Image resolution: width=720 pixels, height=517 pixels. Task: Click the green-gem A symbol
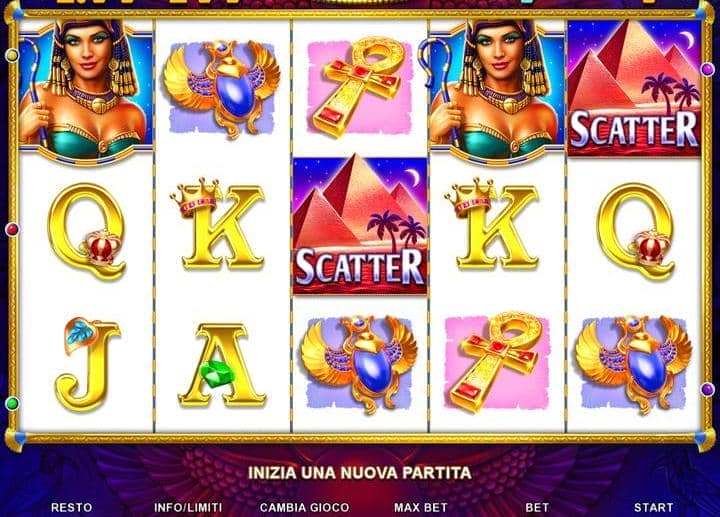222,365
